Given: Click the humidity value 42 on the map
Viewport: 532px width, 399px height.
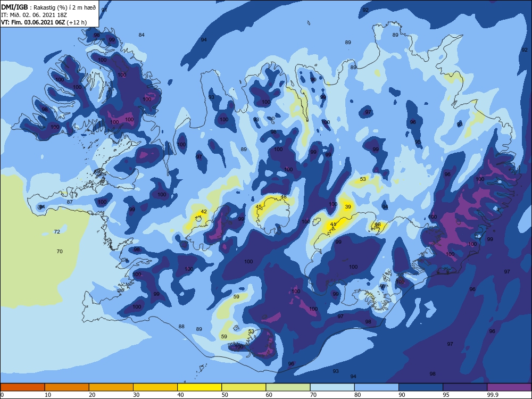Looking at the screenshot, I should pos(204,211).
